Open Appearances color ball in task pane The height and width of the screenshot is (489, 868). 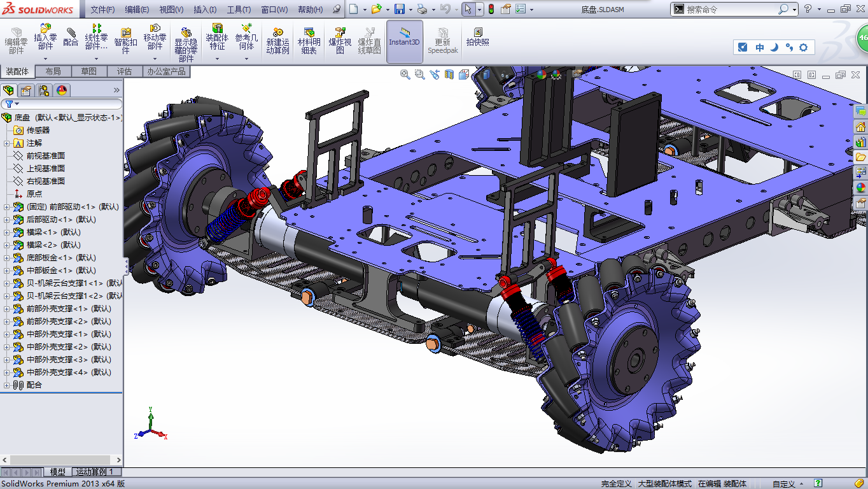[861, 188]
